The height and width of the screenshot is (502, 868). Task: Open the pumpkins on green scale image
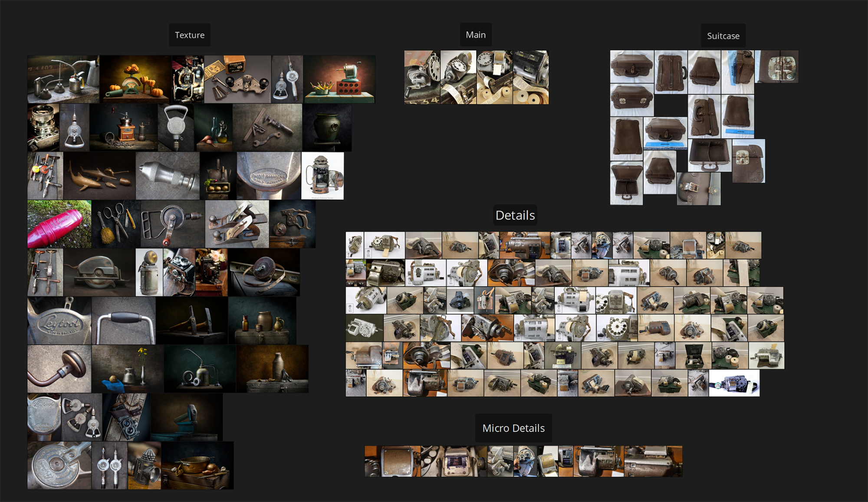(135, 79)
